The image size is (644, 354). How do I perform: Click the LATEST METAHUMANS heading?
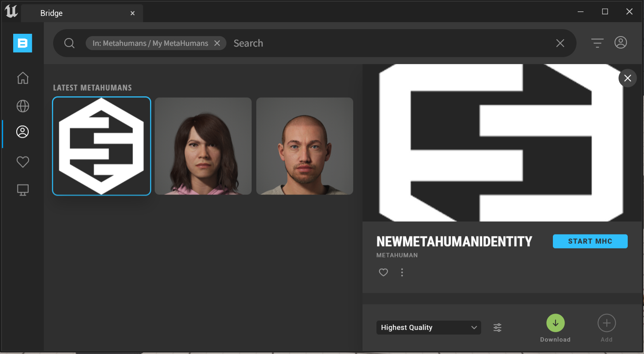(92, 88)
